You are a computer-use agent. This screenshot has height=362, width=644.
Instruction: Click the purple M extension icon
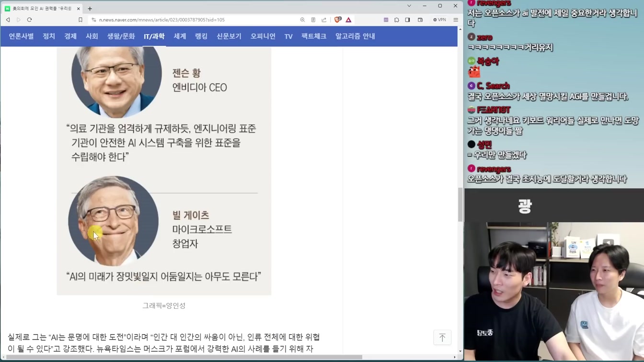pyautogui.click(x=386, y=20)
